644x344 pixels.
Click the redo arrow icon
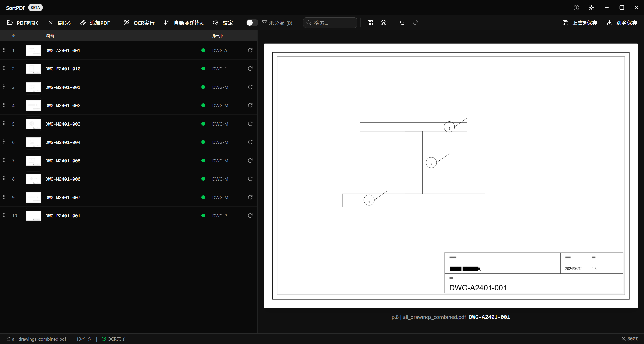point(415,23)
